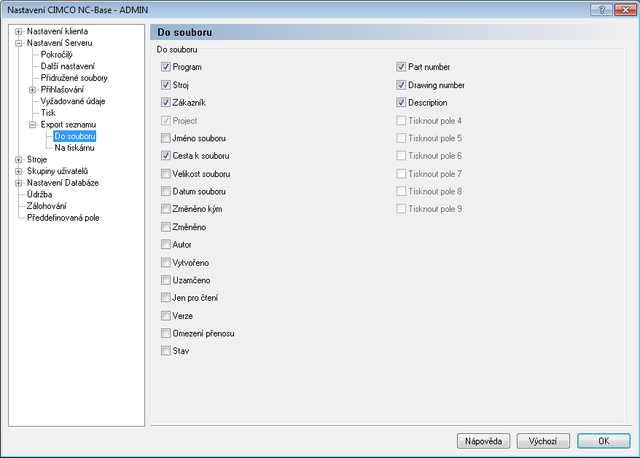Tick the Stav checkbox
This screenshot has width=640, height=458.
(166, 351)
